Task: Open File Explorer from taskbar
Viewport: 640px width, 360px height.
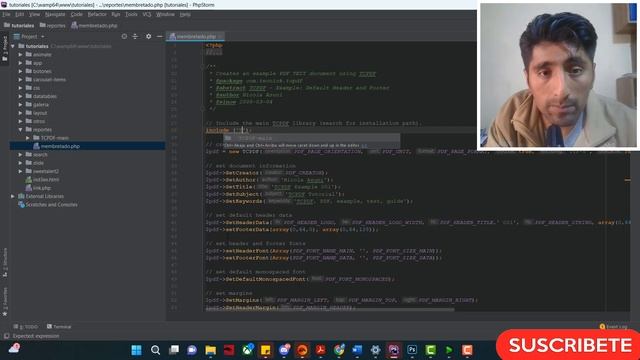Action: click(211, 350)
